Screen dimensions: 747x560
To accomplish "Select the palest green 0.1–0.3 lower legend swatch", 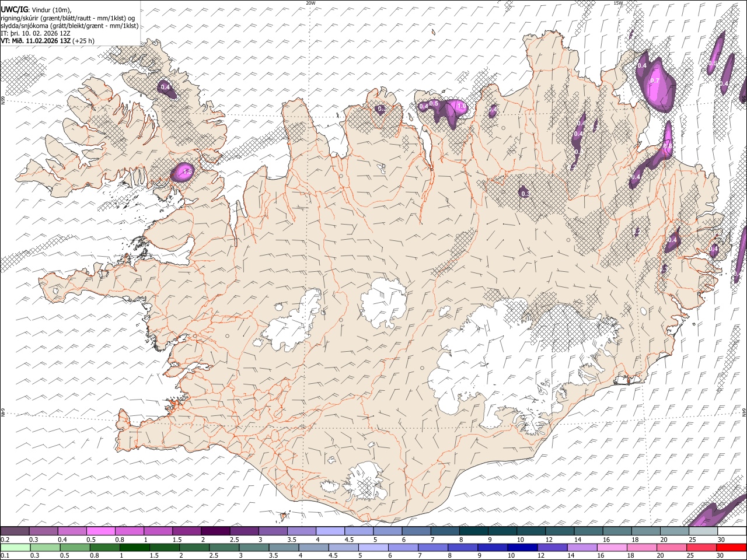I will click(x=15, y=547).
